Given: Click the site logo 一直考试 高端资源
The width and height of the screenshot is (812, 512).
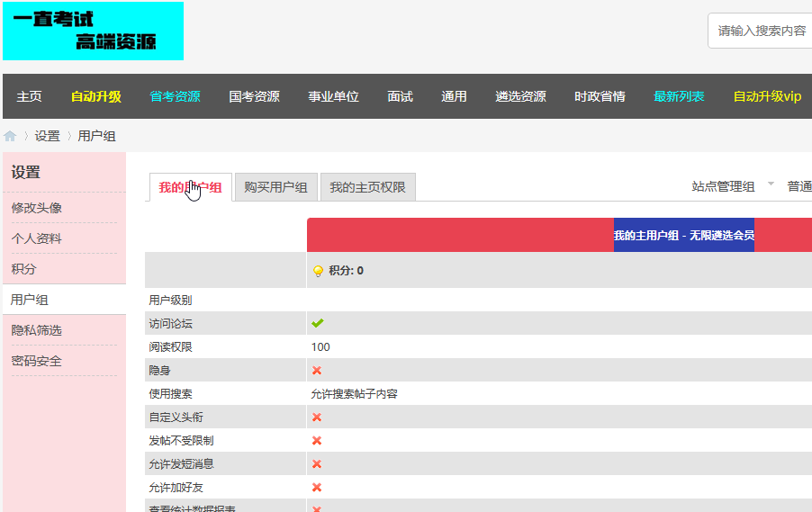Looking at the screenshot, I should (x=94, y=31).
